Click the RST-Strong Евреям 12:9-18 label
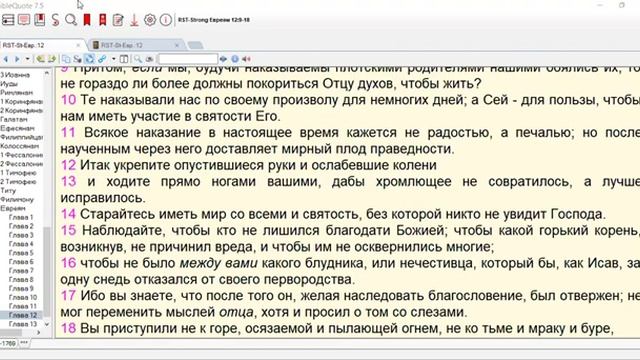The width and height of the screenshot is (640, 360). (x=214, y=20)
